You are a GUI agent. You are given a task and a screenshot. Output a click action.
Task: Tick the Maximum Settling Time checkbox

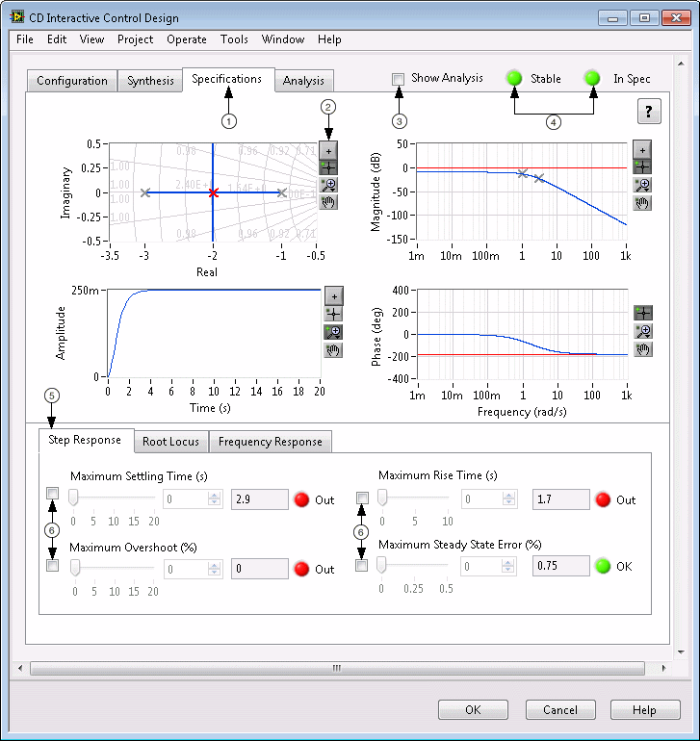click(x=53, y=494)
